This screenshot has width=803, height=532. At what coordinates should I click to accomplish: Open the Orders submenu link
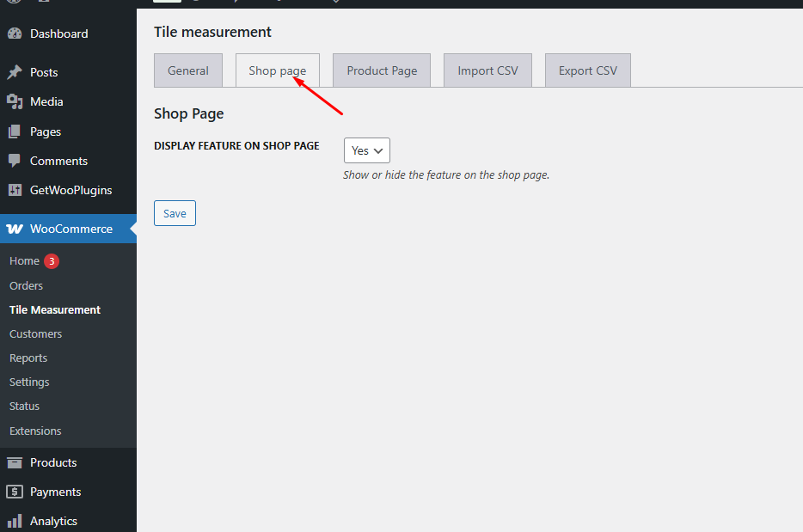tap(26, 286)
